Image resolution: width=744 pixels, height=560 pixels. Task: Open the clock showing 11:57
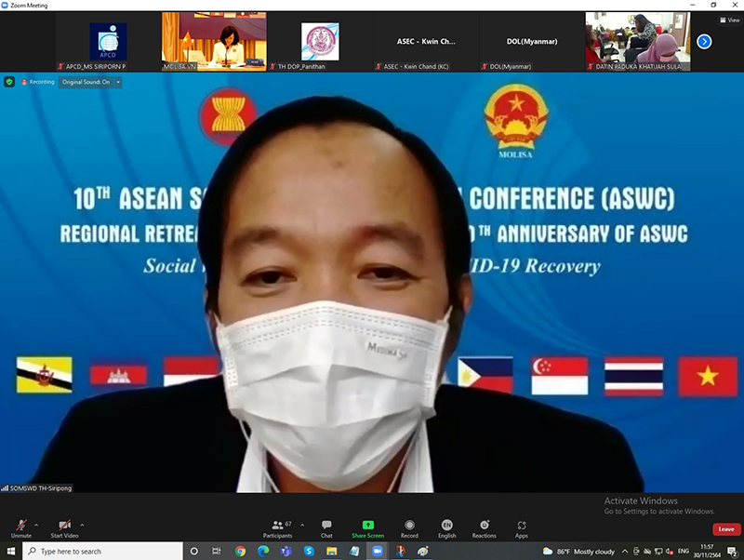(x=707, y=551)
